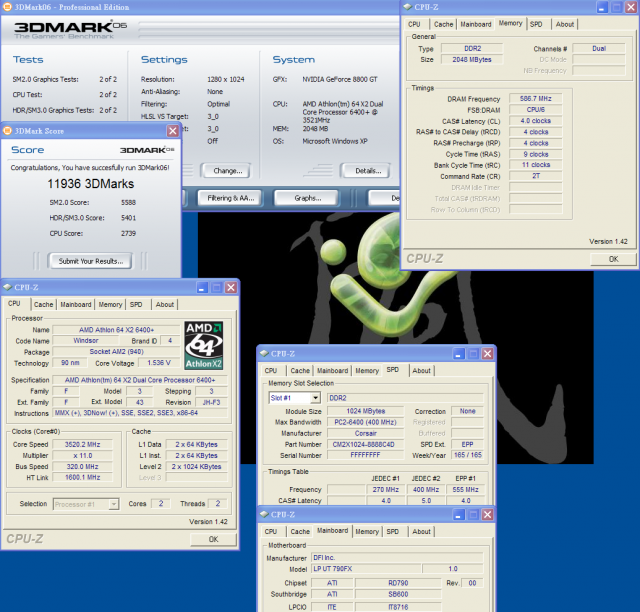Open the Processor #1 selection dropdown

coord(113,504)
